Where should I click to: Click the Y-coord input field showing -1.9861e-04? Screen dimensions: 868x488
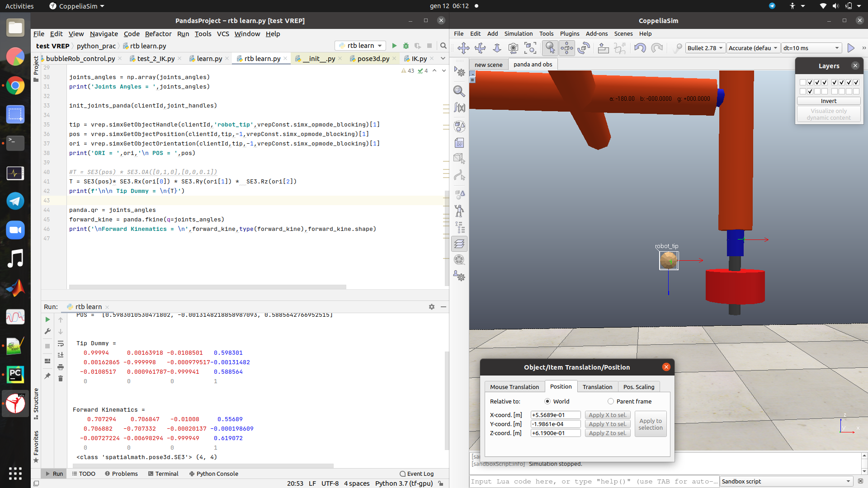tap(555, 424)
